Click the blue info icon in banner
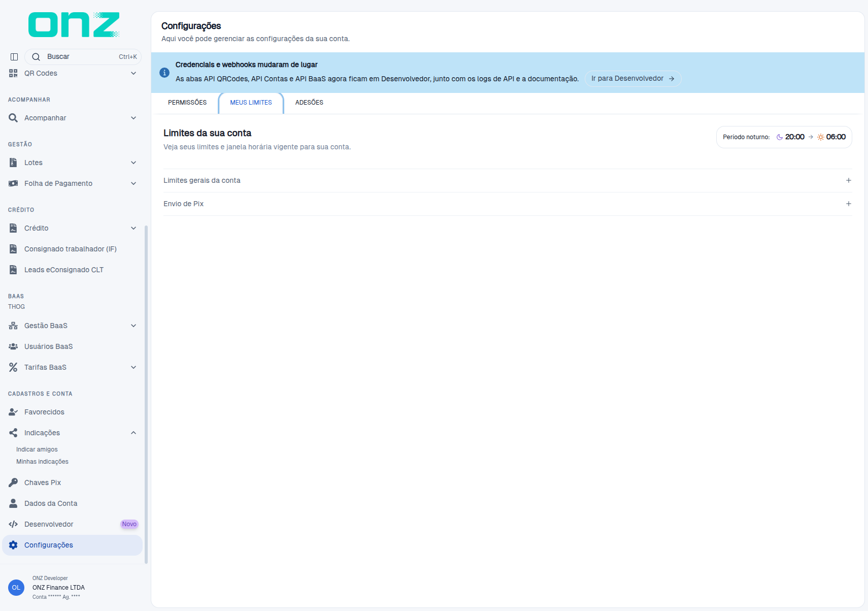 point(164,73)
